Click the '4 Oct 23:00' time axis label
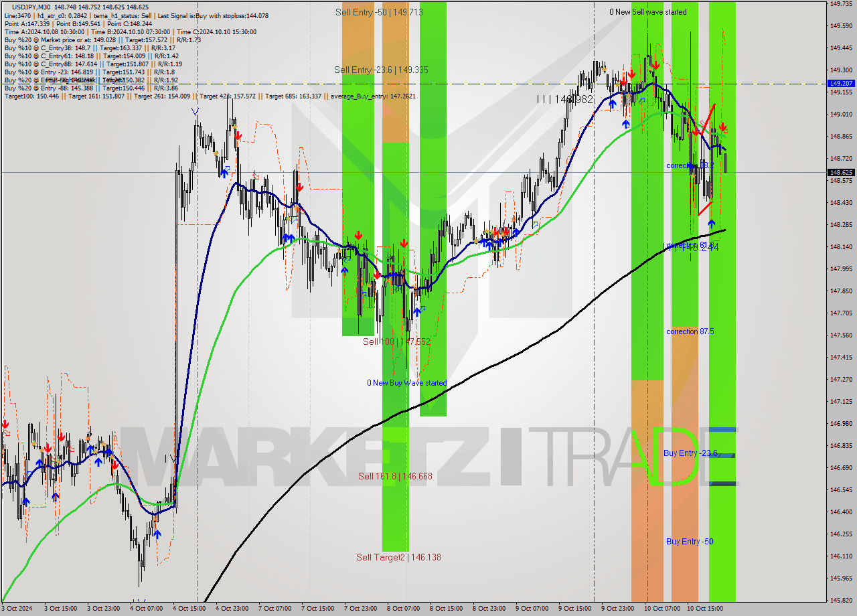Viewport: 857px width, 616px height. pyautogui.click(x=232, y=609)
